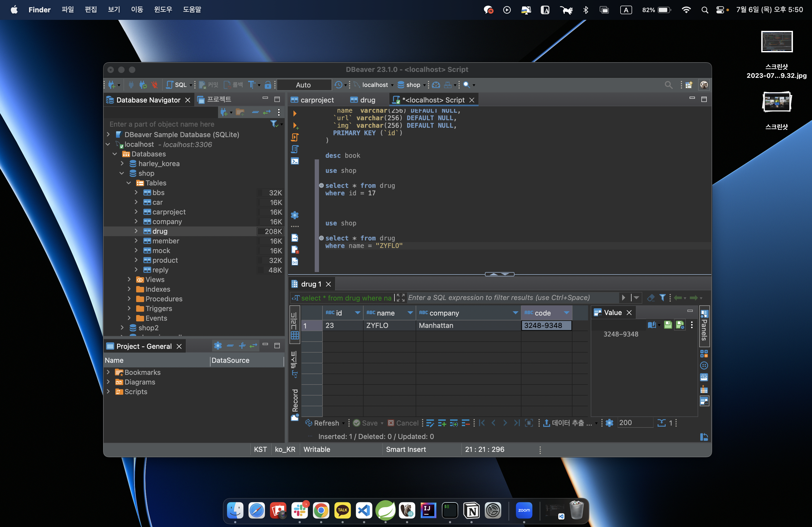This screenshot has width=812, height=527.
Task: Collapse the Tables folder
Action: click(129, 183)
